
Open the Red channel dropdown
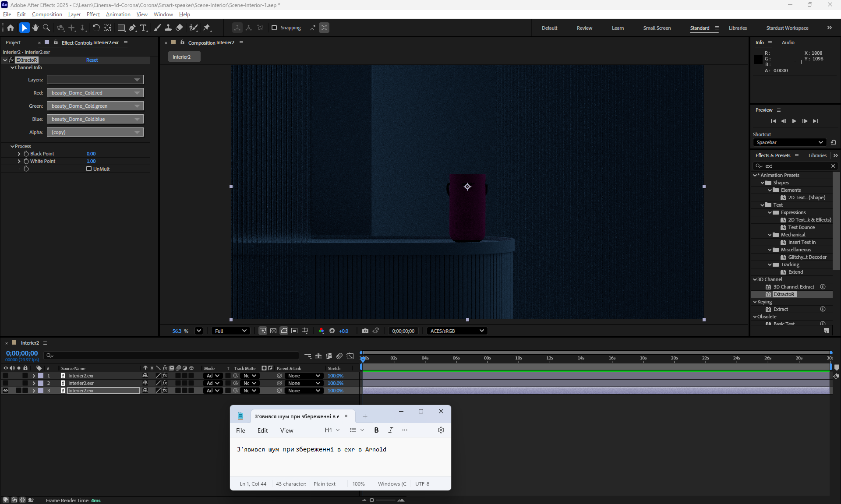[x=95, y=93]
